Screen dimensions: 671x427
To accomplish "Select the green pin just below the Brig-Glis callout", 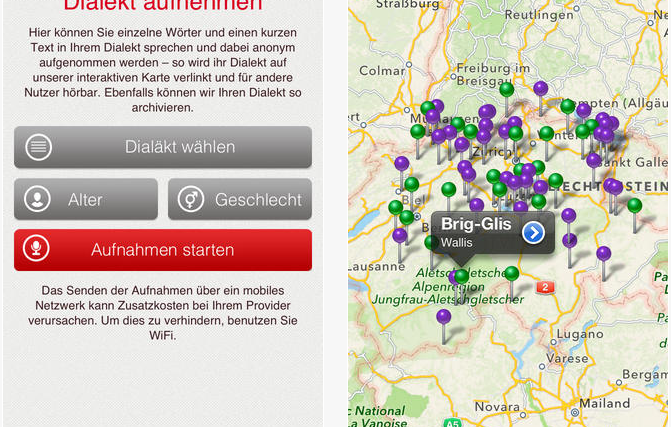I will click(460, 276).
